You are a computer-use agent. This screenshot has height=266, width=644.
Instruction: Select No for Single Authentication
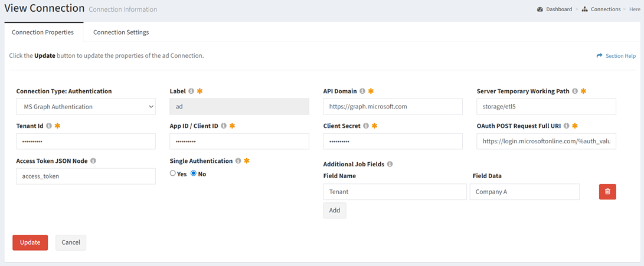point(194,173)
